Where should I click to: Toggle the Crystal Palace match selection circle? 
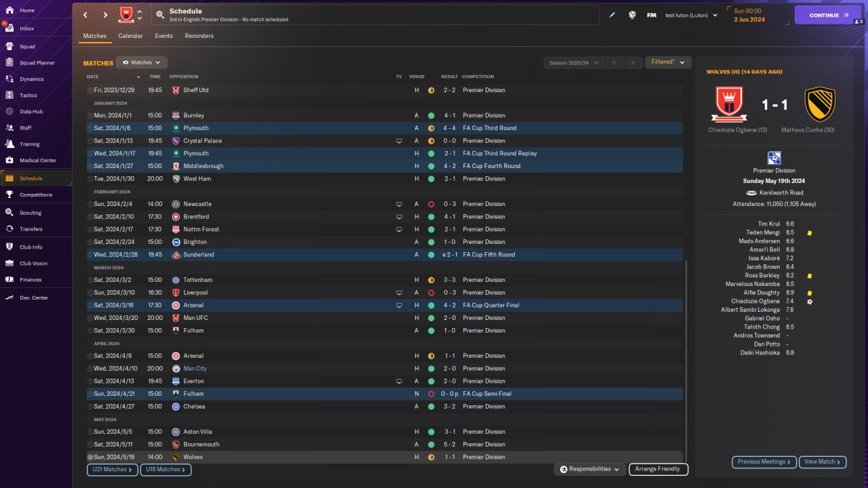[90, 141]
